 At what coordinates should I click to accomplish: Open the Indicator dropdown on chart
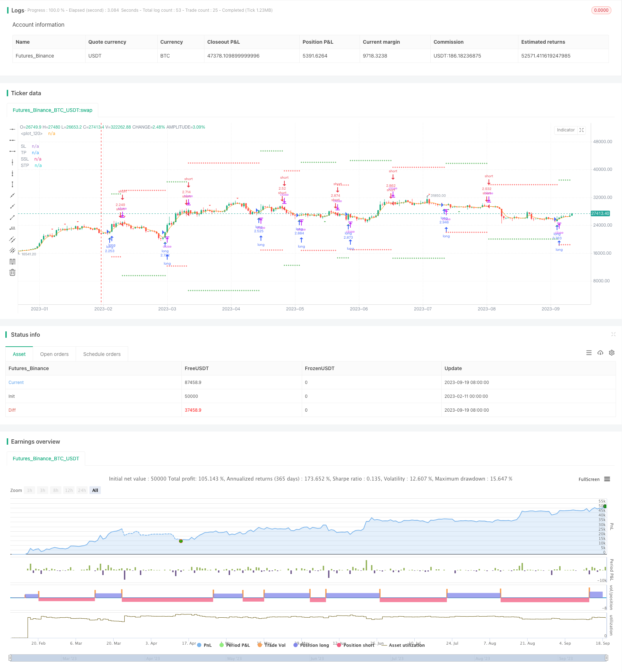(x=566, y=130)
